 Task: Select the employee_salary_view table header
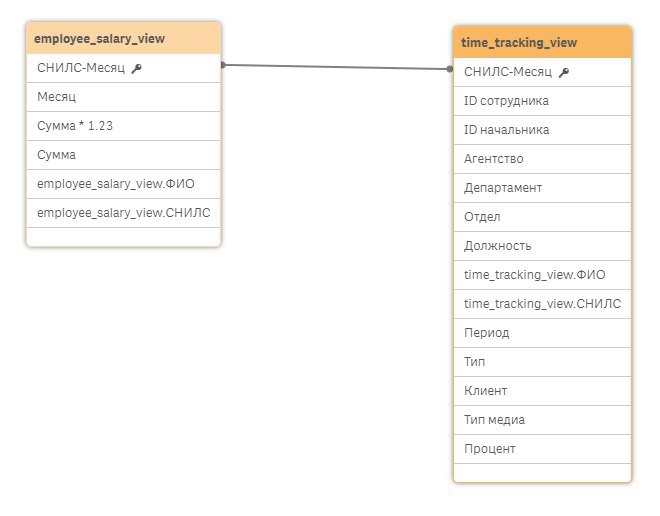pyautogui.click(x=124, y=39)
